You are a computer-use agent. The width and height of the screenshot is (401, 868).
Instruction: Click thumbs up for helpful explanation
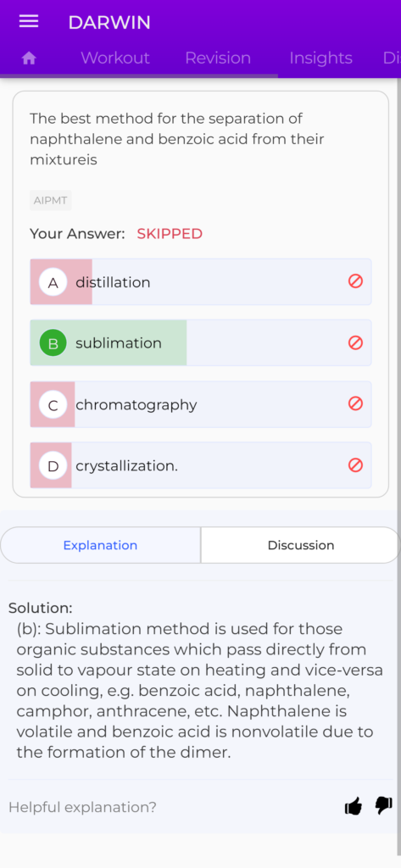pos(353,807)
